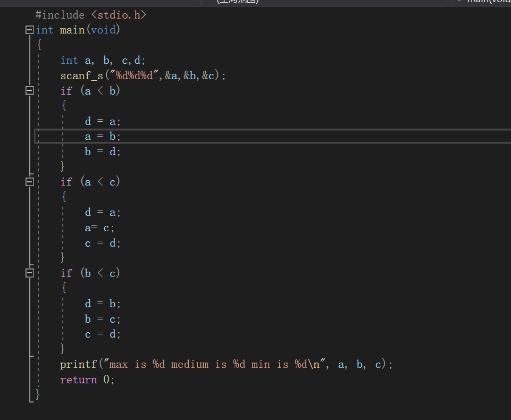The image size is (511, 420).
Task: Click the return 0; statement
Action: point(87,380)
